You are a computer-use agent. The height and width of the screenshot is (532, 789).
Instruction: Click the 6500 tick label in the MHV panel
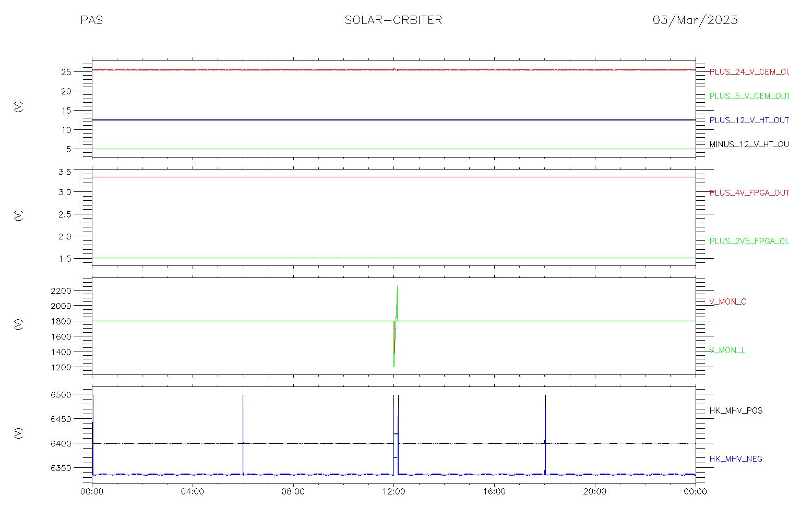point(61,395)
